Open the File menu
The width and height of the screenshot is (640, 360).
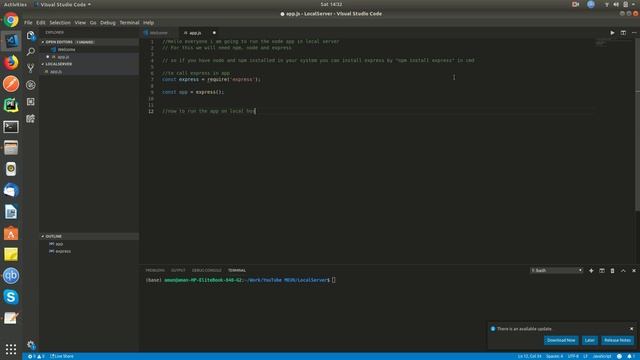coord(28,23)
